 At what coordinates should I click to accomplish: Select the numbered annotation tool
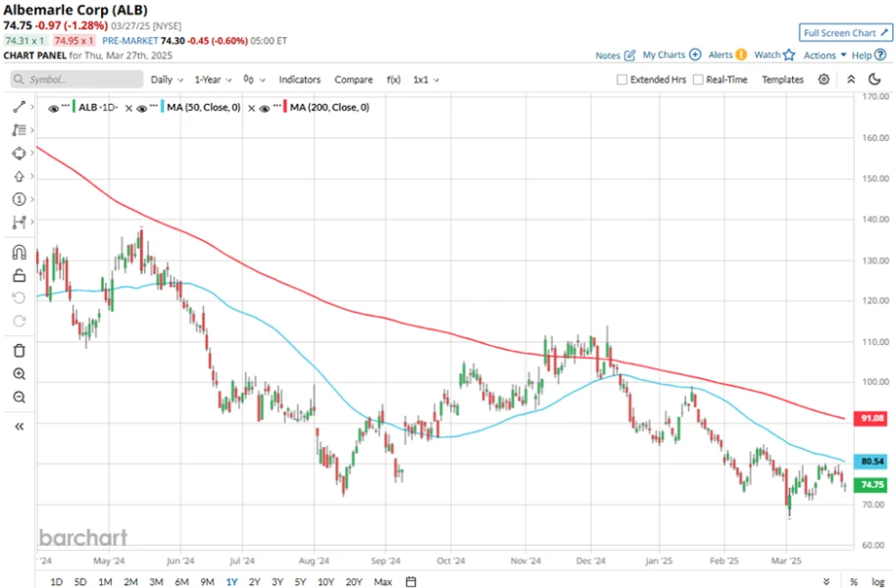[19, 199]
